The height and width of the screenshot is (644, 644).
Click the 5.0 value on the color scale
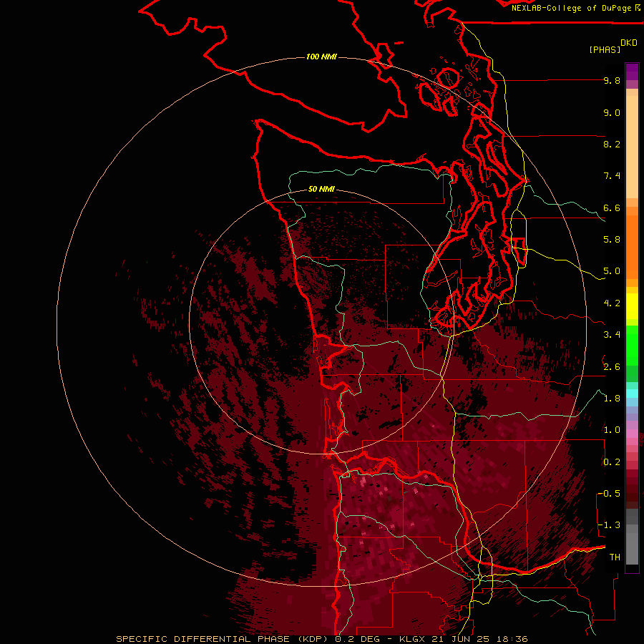tap(612, 271)
